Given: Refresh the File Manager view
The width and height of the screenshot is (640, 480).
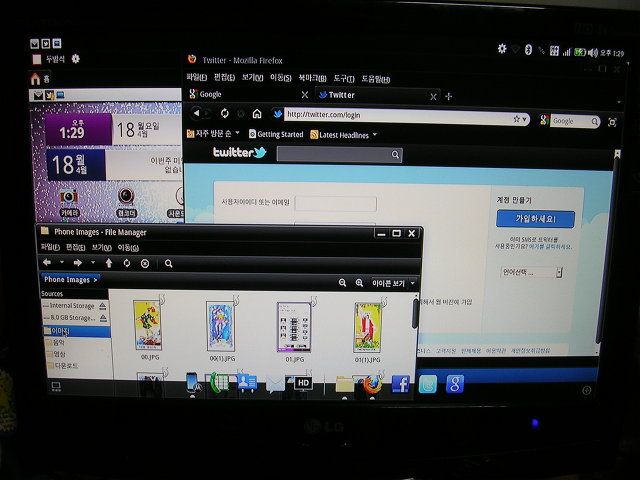Looking at the screenshot, I should [127, 263].
